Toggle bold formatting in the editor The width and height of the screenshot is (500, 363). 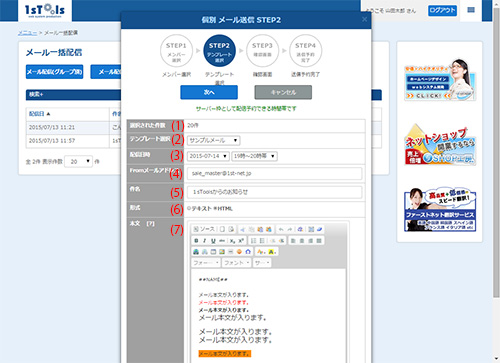point(196,241)
